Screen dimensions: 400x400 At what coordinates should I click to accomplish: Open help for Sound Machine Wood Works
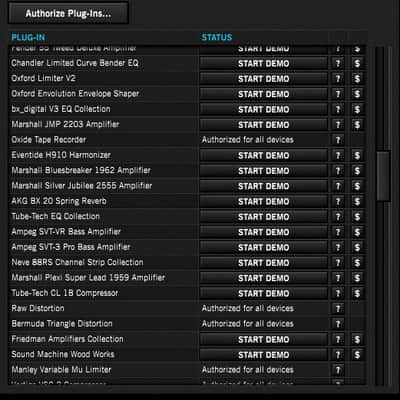click(x=338, y=355)
